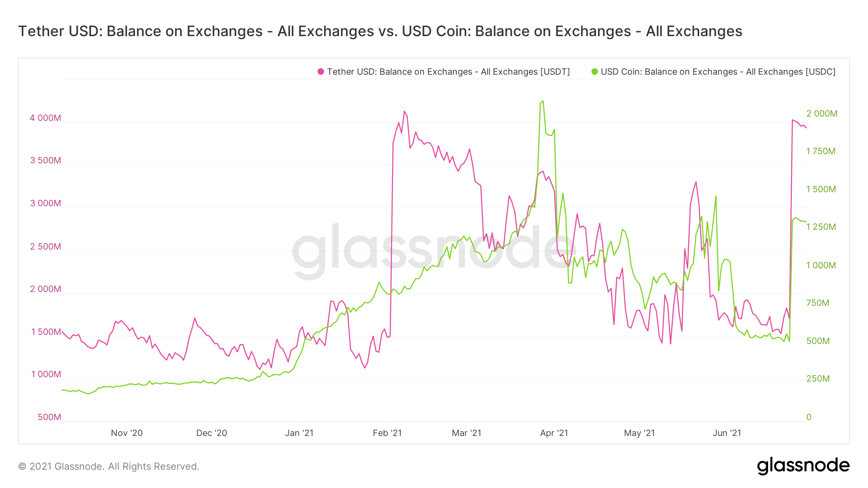
Task: Click the chart title text
Action: coord(380,31)
